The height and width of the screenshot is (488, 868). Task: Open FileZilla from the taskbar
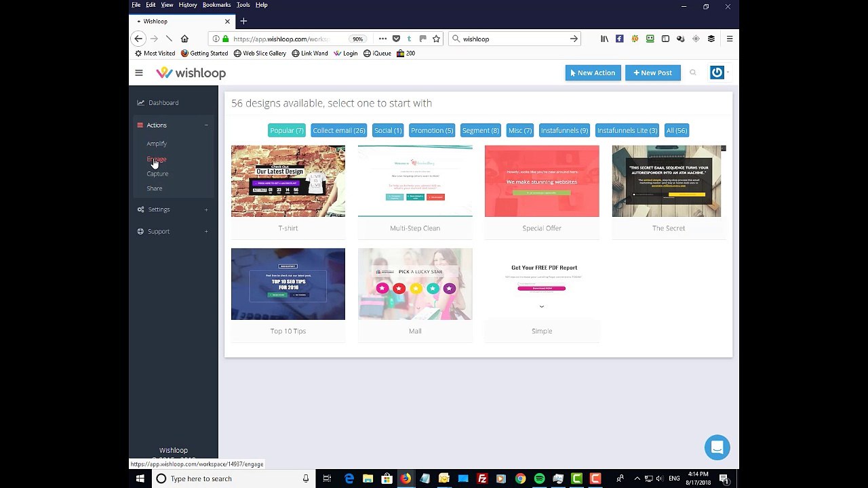482,479
